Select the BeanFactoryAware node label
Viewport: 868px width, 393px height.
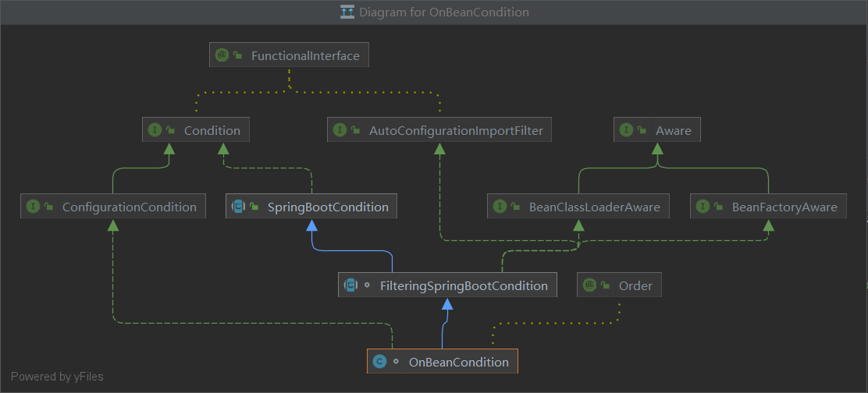tap(784, 207)
